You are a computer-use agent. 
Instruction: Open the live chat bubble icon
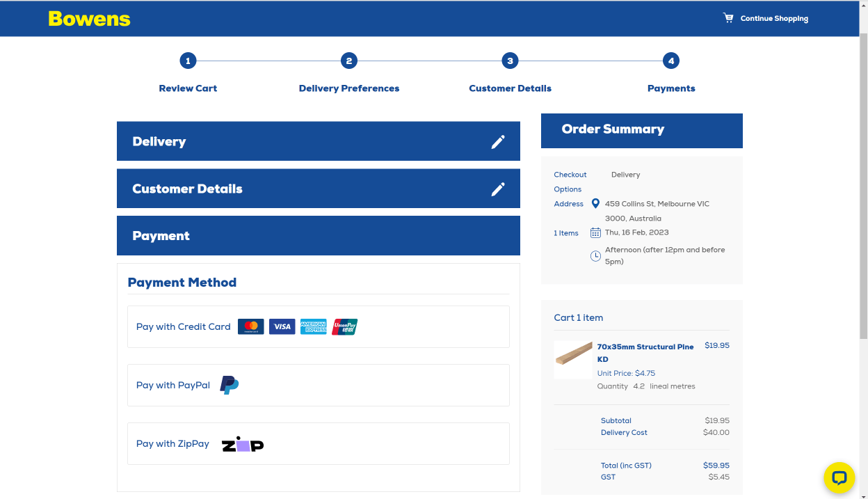pos(839,477)
